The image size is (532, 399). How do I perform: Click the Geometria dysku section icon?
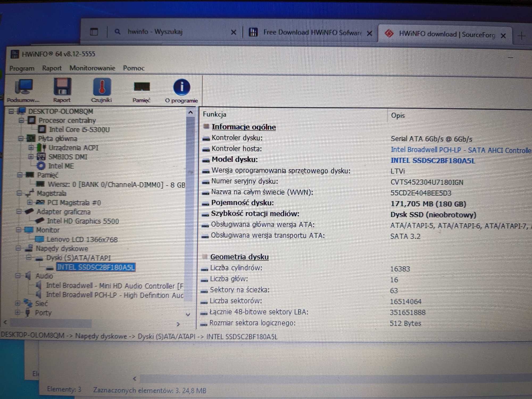click(205, 256)
